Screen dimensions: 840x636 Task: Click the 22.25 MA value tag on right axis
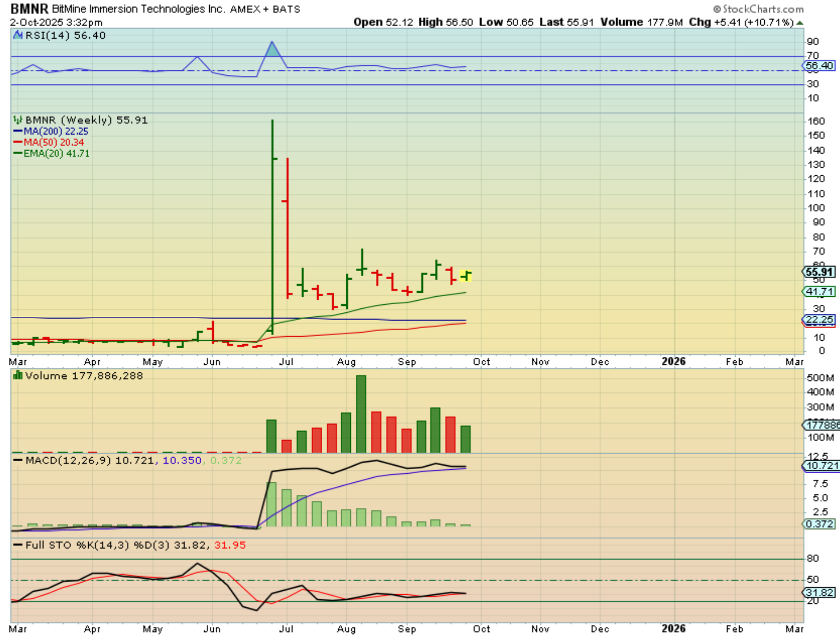coord(818,320)
